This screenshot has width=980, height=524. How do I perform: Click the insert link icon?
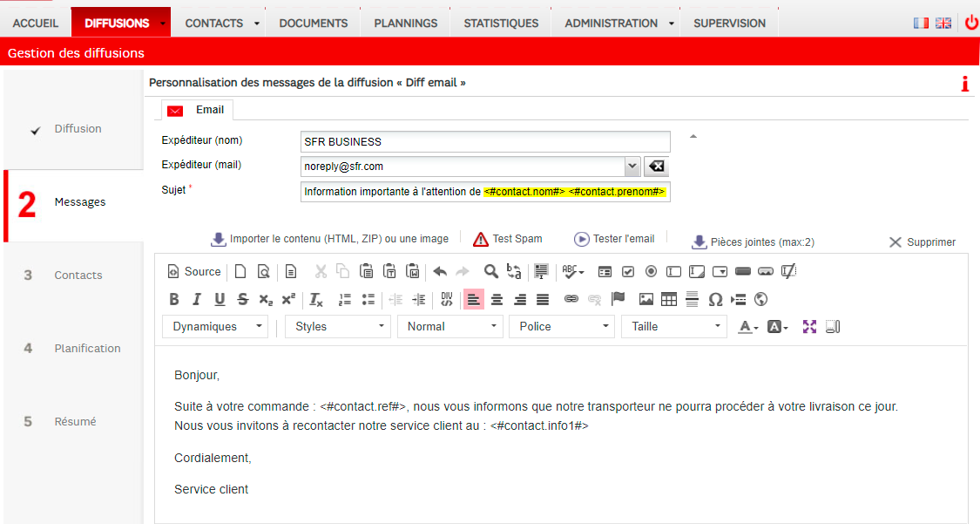pyautogui.click(x=571, y=299)
